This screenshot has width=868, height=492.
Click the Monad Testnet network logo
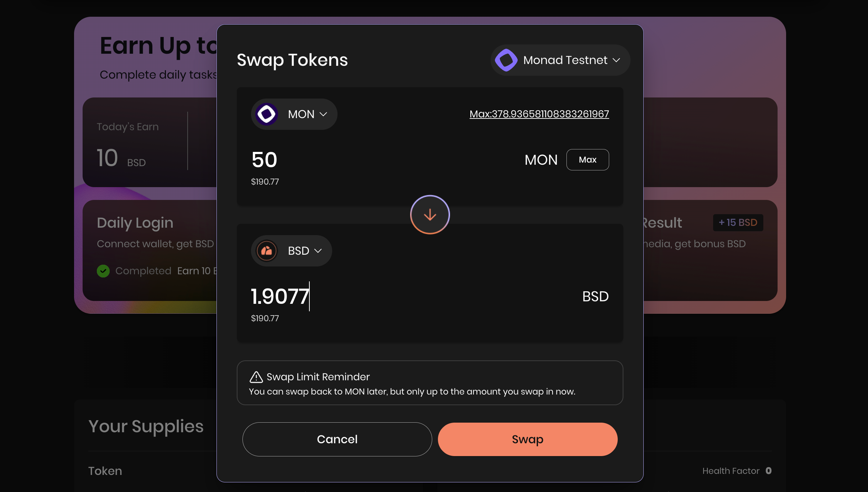click(x=506, y=60)
